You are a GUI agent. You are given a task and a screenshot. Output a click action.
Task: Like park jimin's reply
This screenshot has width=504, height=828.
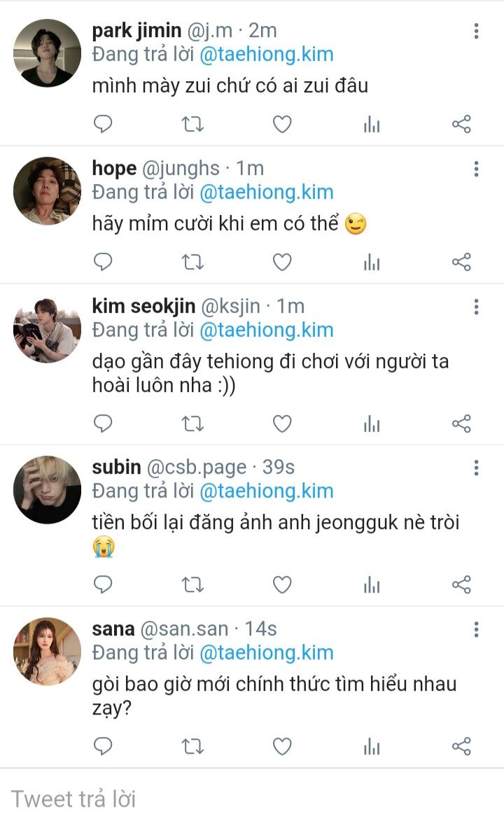tap(282, 125)
